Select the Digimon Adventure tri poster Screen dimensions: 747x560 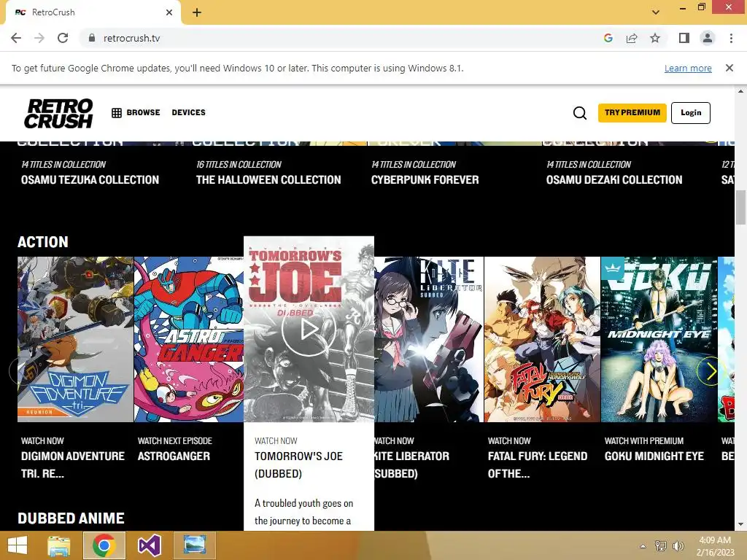pos(75,340)
